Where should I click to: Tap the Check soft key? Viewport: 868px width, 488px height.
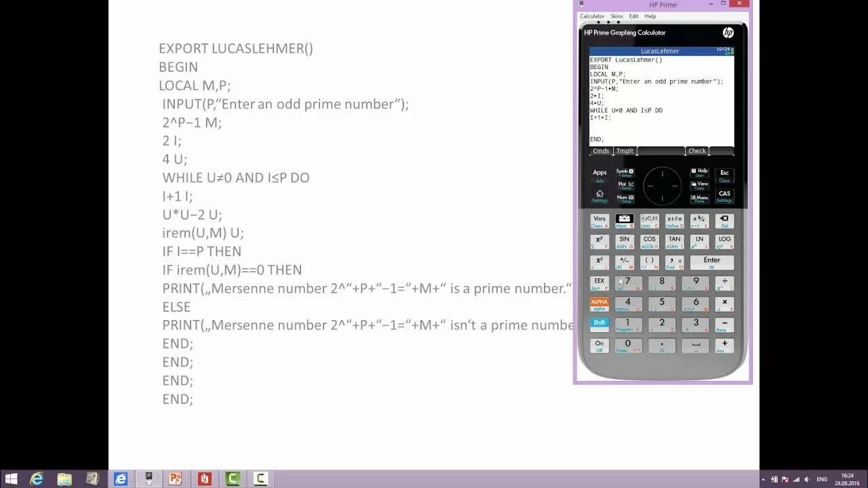(x=697, y=151)
